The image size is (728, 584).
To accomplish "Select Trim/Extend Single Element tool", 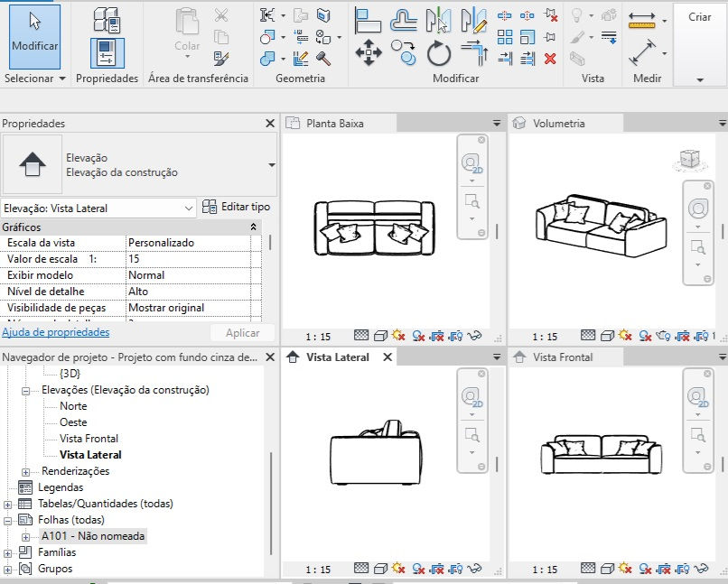I will click(505, 59).
